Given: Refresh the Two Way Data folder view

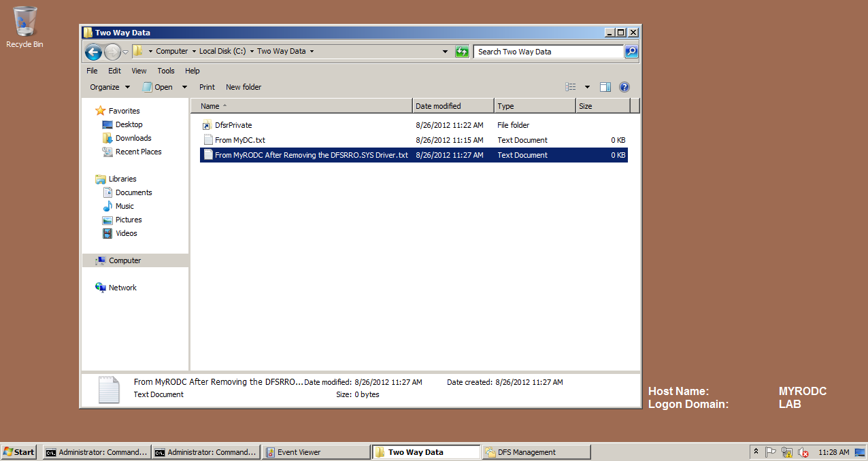Looking at the screenshot, I should coord(462,52).
